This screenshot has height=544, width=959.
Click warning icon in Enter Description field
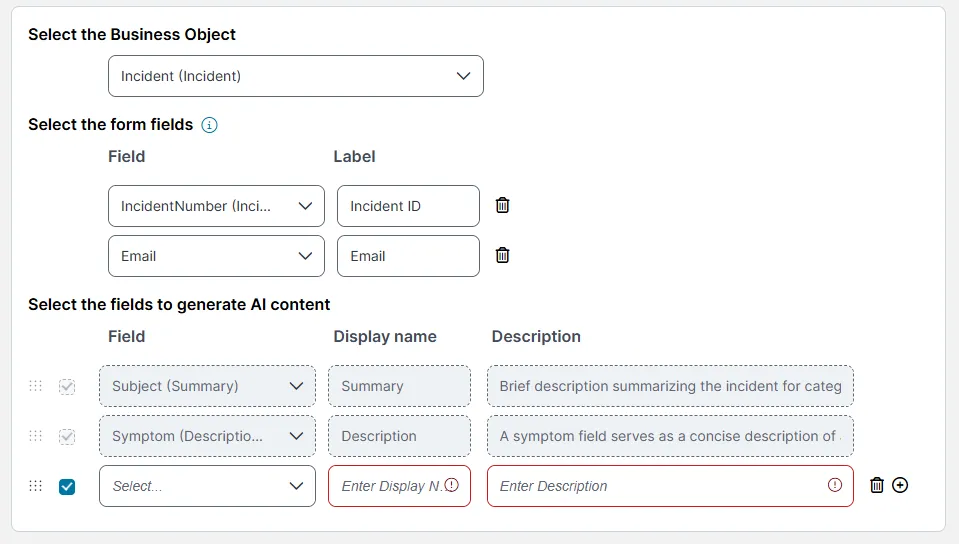[834, 485]
